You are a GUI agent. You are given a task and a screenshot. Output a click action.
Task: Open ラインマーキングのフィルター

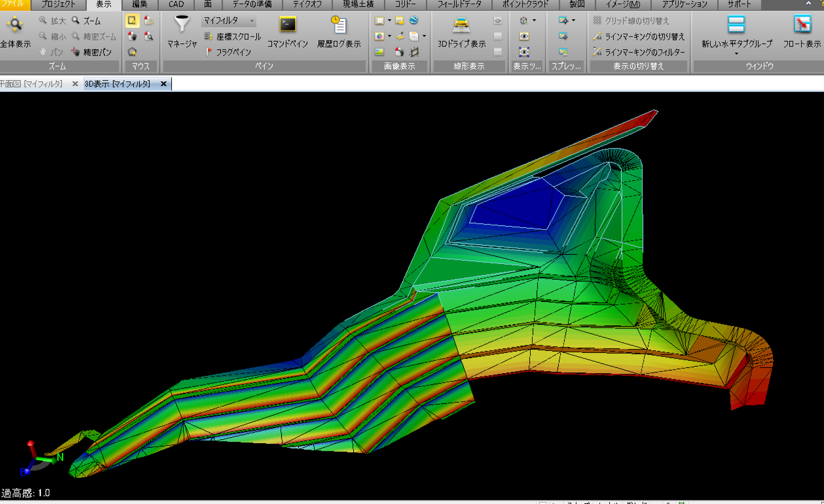[639, 52]
